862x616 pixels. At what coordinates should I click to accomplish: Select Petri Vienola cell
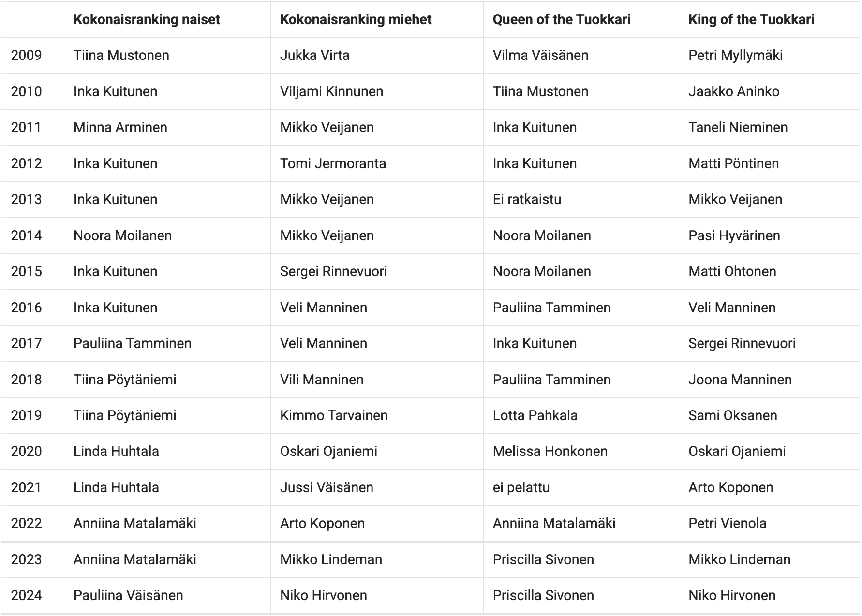point(727,523)
